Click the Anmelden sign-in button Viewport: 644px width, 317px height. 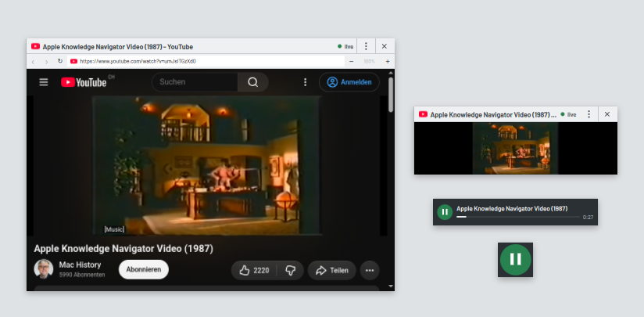(x=349, y=82)
